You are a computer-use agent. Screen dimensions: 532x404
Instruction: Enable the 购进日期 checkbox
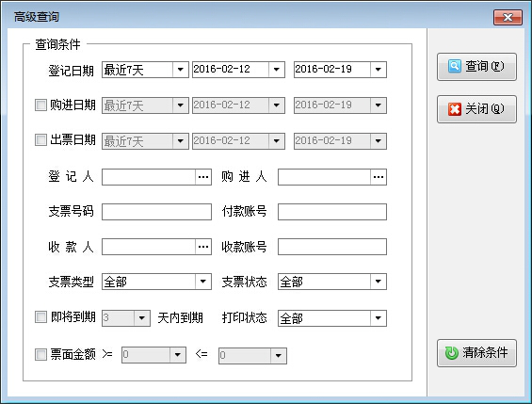pos(40,105)
